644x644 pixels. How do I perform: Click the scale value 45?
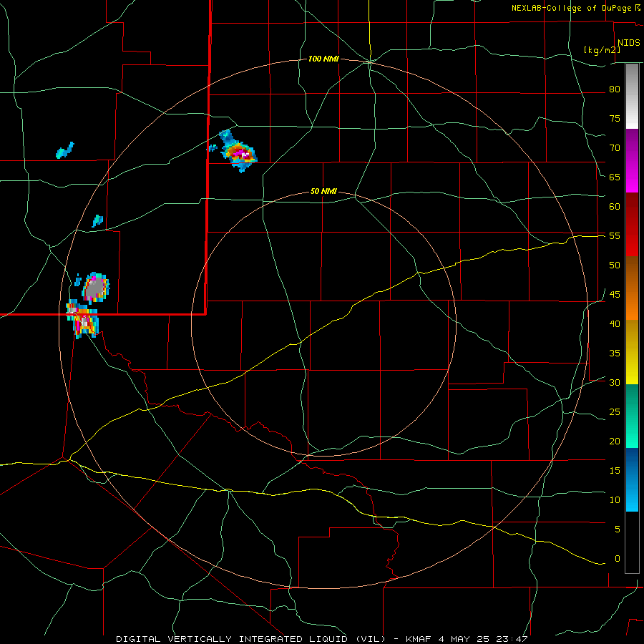(x=615, y=295)
